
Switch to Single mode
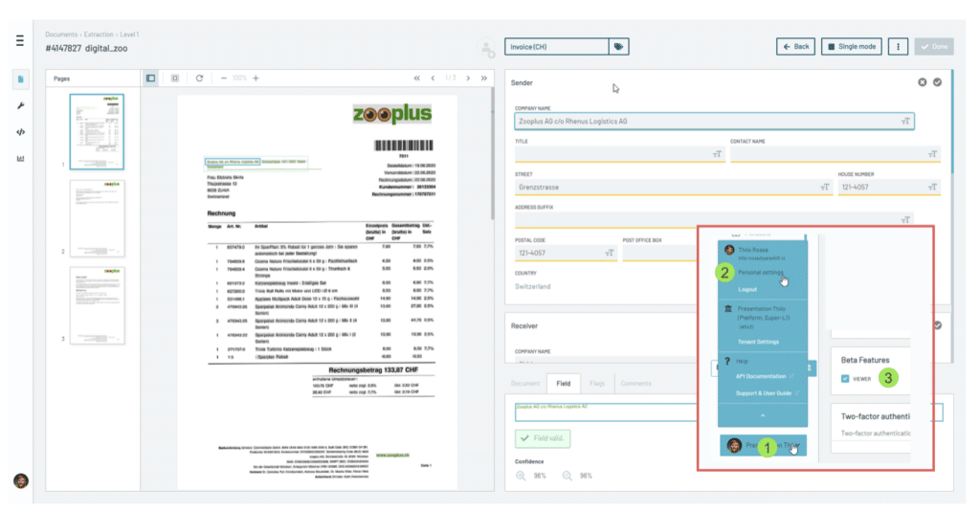pyautogui.click(x=851, y=46)
